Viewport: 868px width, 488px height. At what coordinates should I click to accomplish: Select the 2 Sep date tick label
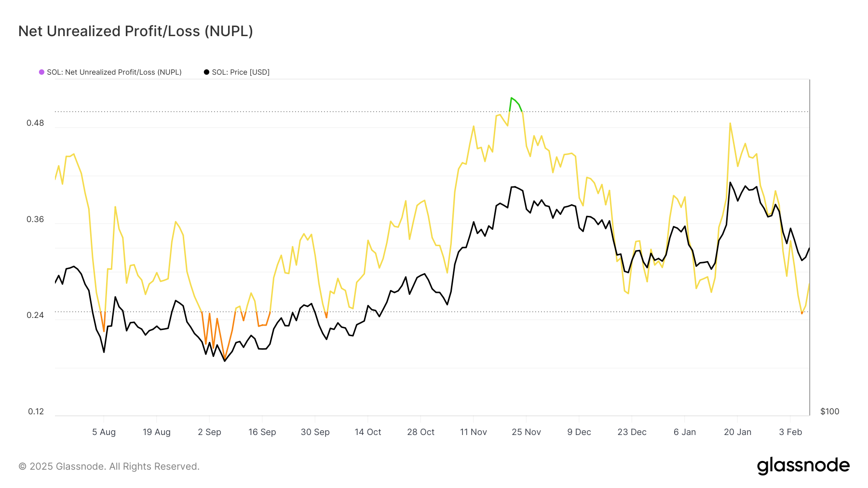click(x=209, y=432)
